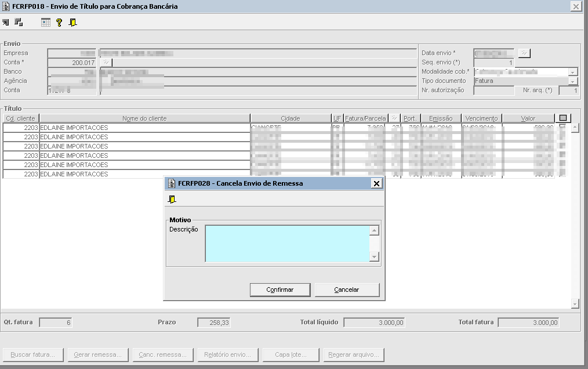588x369 pixels.
Task: Click lookup icon column header after Fatura/Parcela
Action: [394, 118]
